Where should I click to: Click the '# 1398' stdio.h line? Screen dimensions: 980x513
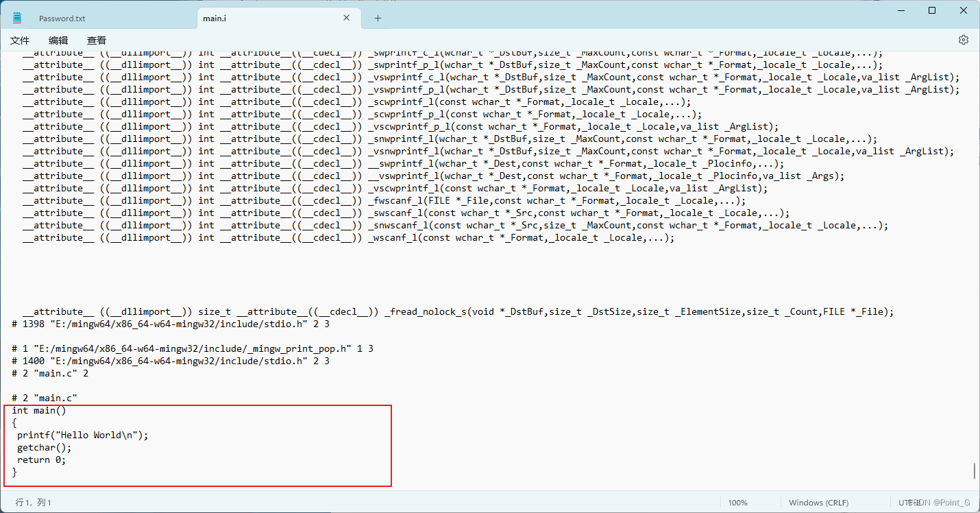pyautogui.click(x=171, y=324)
